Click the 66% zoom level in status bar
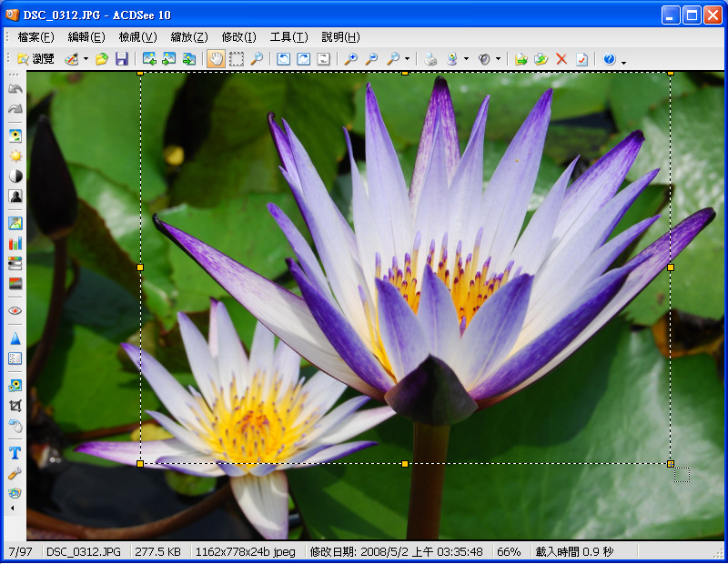Viewport: 728px width, 564px height. point(509,552)
